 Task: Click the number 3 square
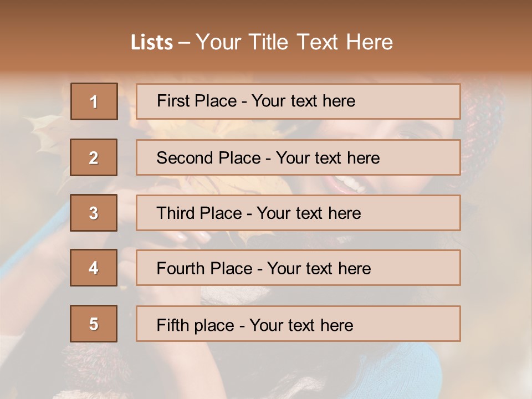(x=94, y=213)
